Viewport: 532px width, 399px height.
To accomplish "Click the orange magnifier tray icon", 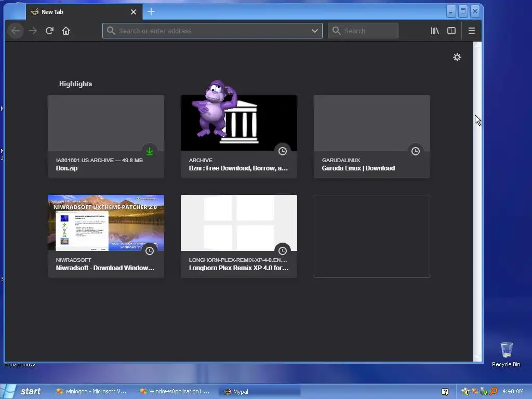I will point(494,391).
